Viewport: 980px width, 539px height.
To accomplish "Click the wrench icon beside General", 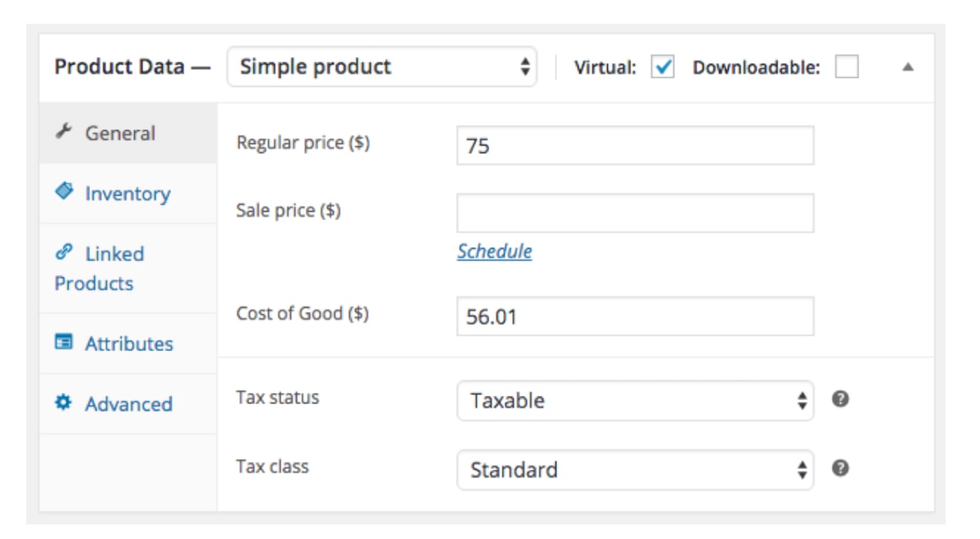I will pyautogui.click(x=62, y=132).
